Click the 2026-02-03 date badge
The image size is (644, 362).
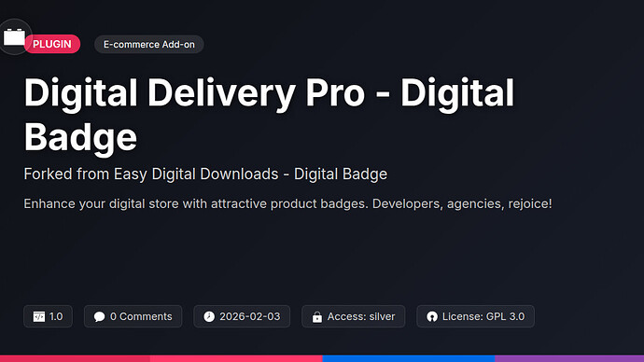pyautogui.click(x=242, y=316)
